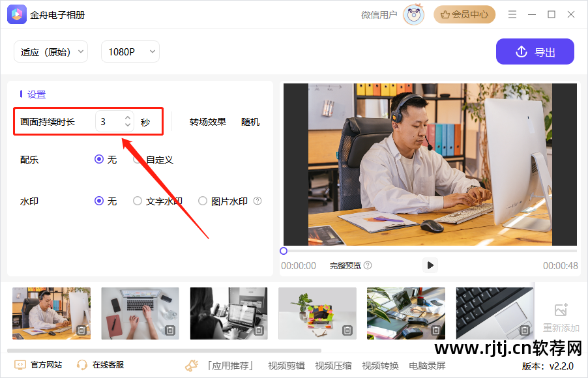
Task: Click the 导出 export button
Action: tap(535, 51)
